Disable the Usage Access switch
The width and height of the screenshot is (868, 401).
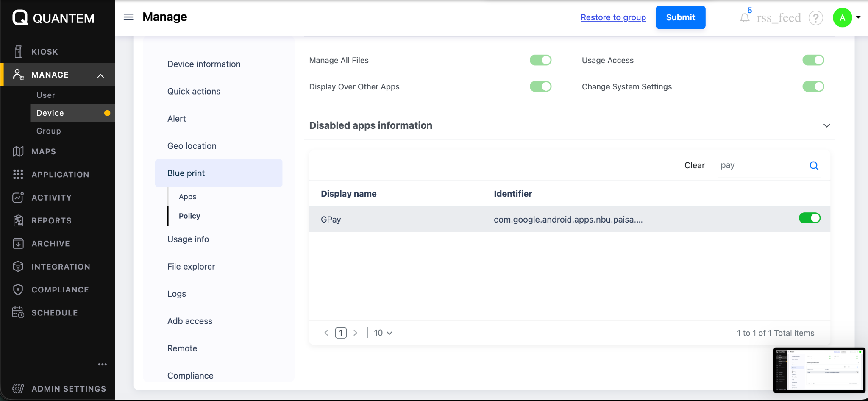coord(813,60)
